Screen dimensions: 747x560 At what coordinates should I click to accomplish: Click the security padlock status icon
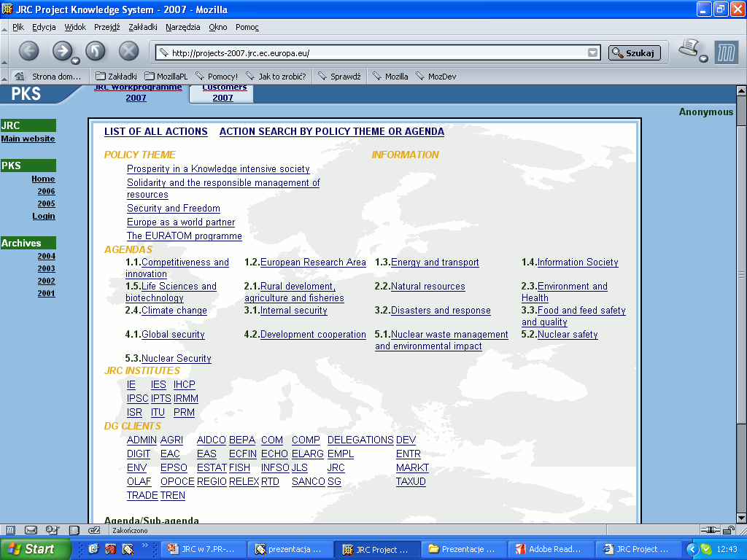point(729,530)
